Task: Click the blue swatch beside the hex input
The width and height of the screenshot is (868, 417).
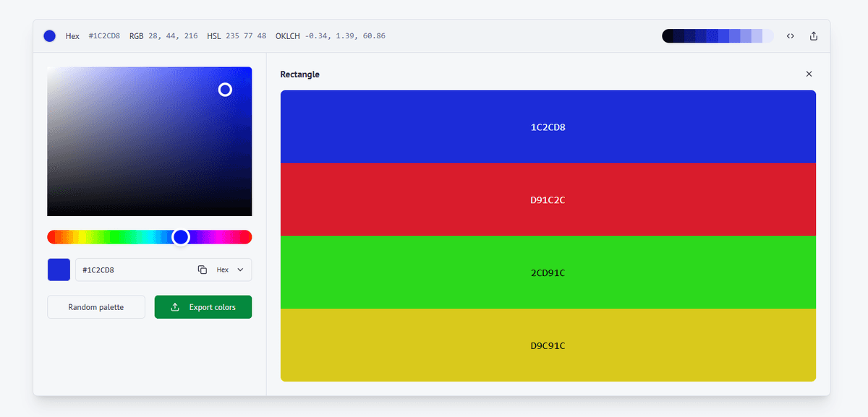Action: (59, 268)
